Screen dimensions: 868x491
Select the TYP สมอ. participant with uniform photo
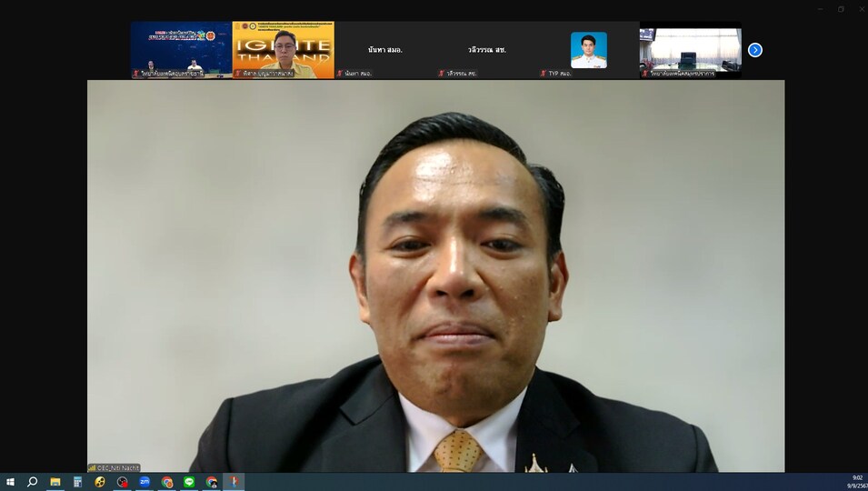pos(589,50)
